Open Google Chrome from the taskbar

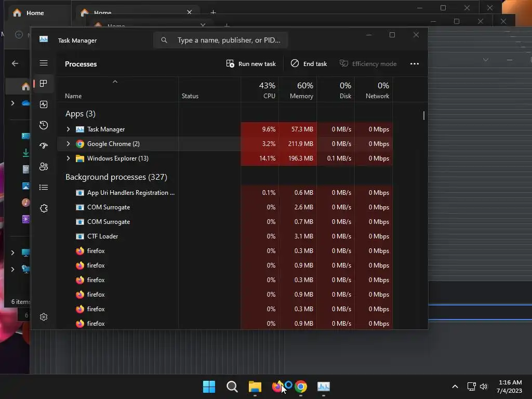tap(301, 387)
